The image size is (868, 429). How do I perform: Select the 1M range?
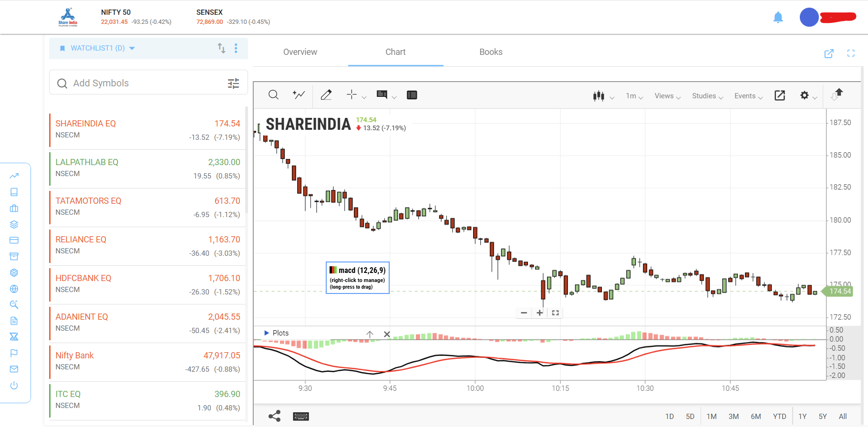(x=712, y=417)
